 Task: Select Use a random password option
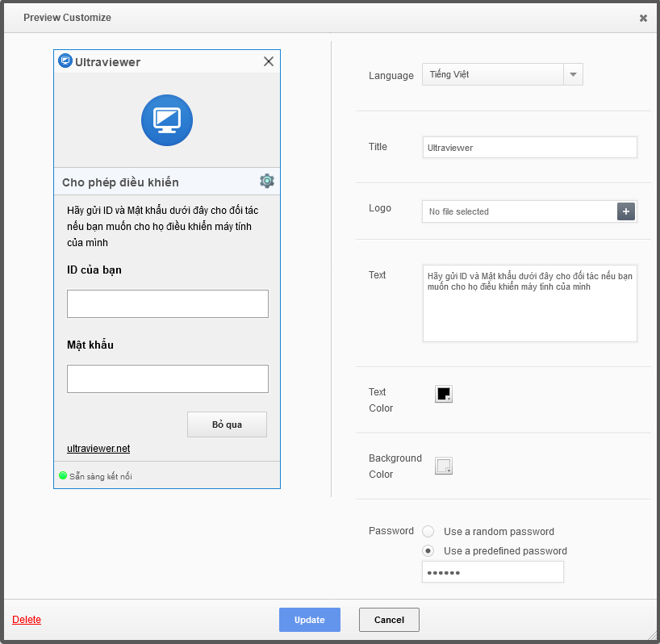click(x=428, y=531)
